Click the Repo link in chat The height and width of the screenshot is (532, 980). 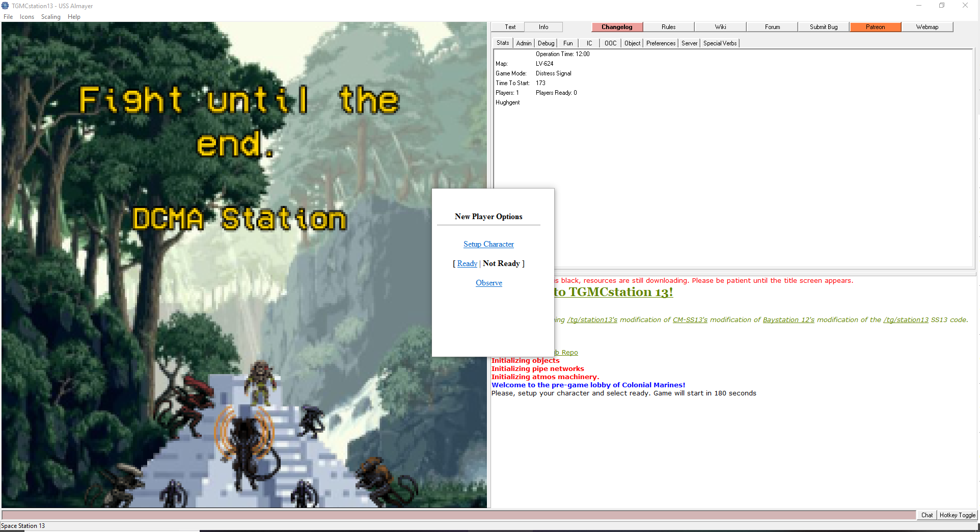coord(566,352)
